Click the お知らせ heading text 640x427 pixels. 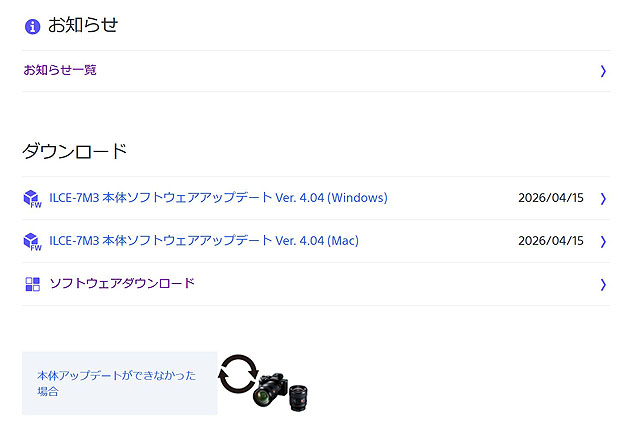pyautogui.click(x=83, y=25)
